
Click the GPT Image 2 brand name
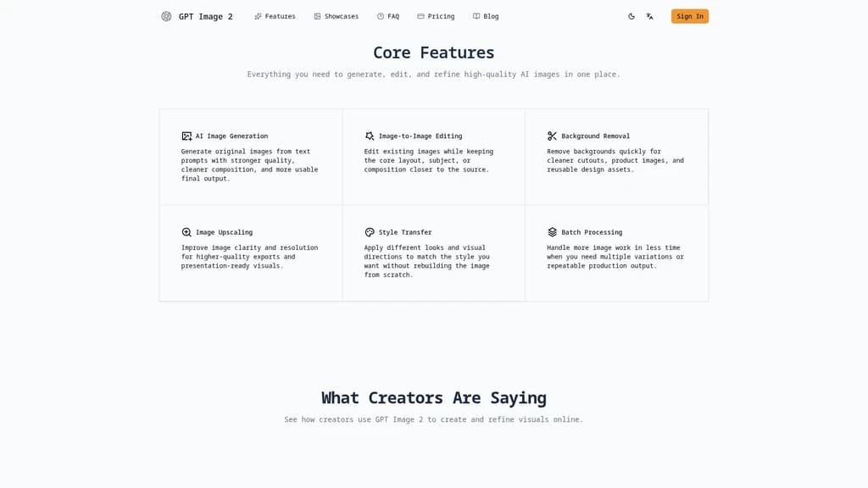click(x=205, y=17)
